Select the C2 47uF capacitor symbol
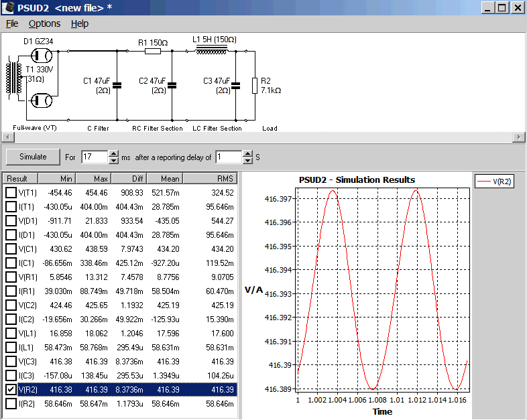The image size is (527, 420). 172,86
